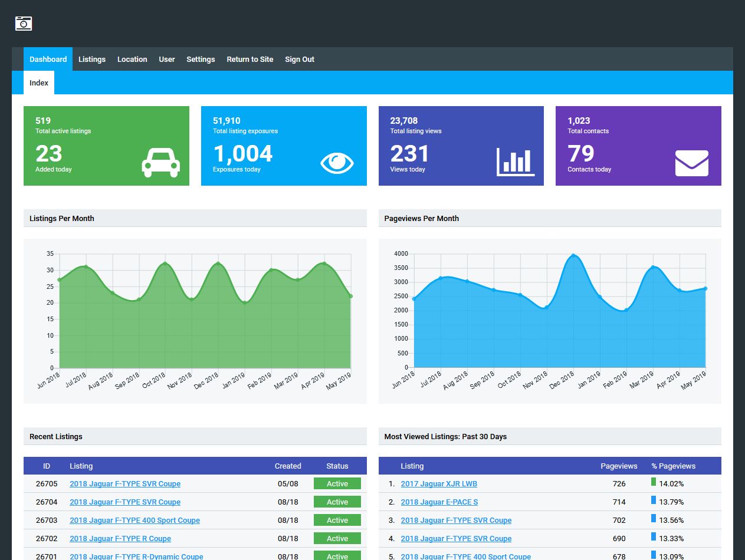Open the Location menu item
The width and height of the screenshot is (745, 560).
(132, 60)
